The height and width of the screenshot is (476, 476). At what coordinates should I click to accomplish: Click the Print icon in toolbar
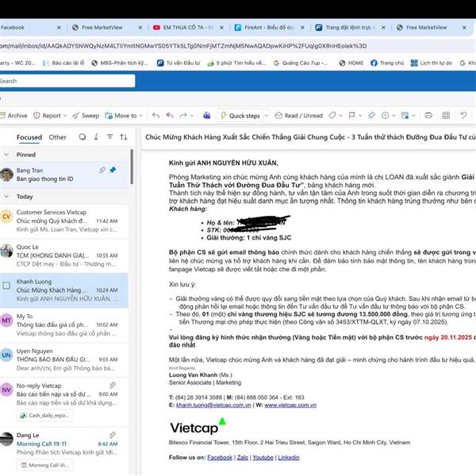(428, 115)
